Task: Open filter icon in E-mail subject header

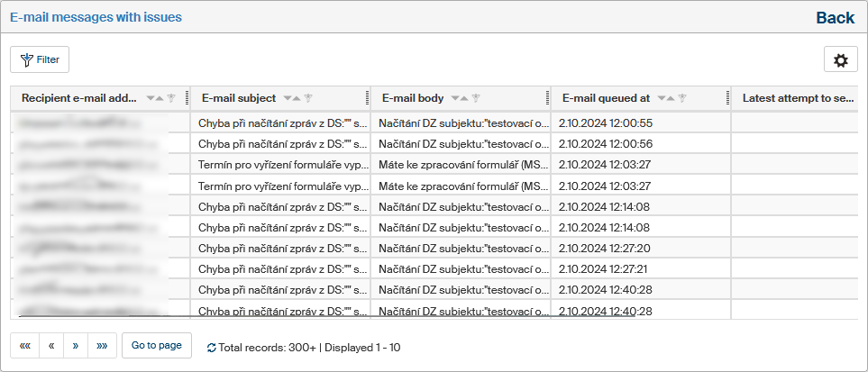Action: 307,98
